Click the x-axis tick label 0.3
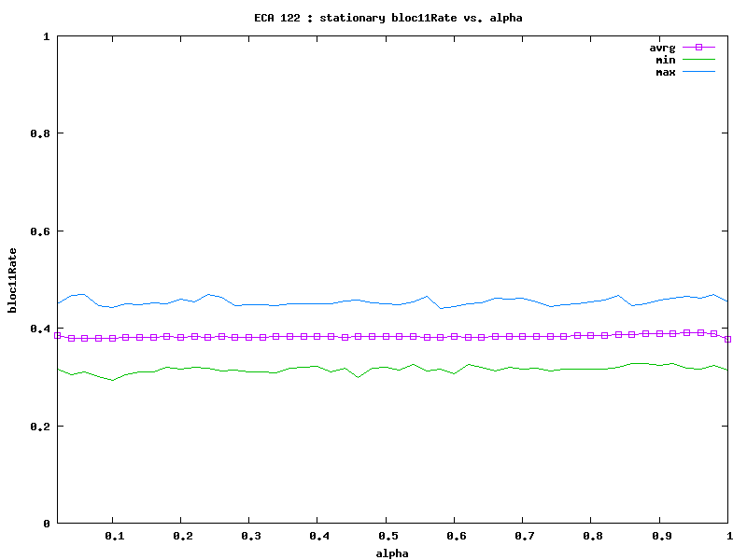This screenshot has width=747, height=560. (x=250, y=536)
